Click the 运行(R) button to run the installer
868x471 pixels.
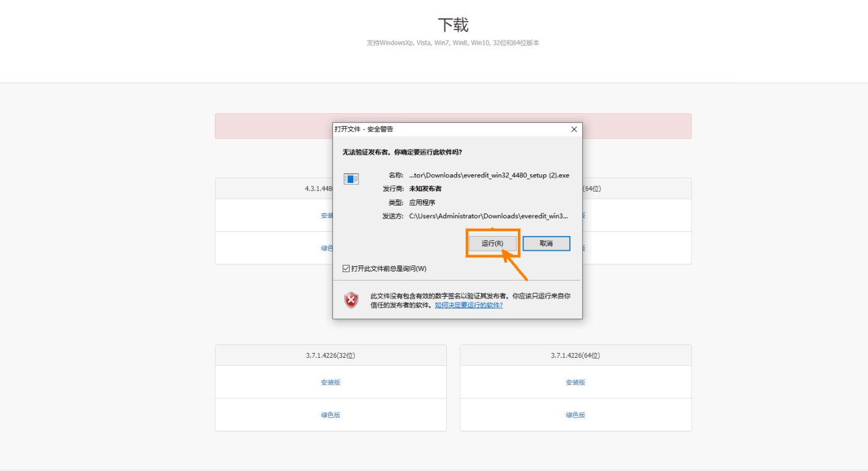(492, 243)
